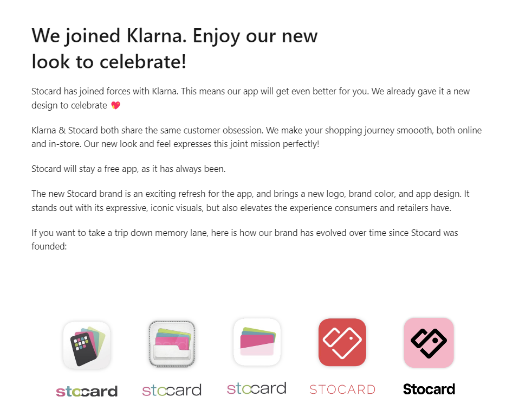532x403 pixels.
Task: Click the word 'founded:' above the logos
Action: coord(49,246)
